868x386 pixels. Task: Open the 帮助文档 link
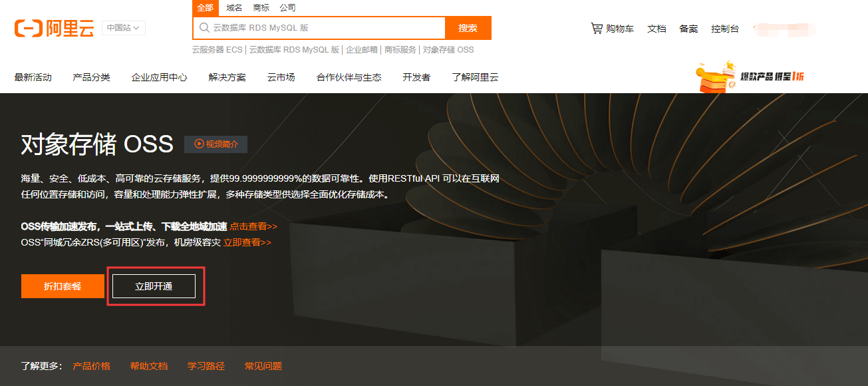click(149, 366)
